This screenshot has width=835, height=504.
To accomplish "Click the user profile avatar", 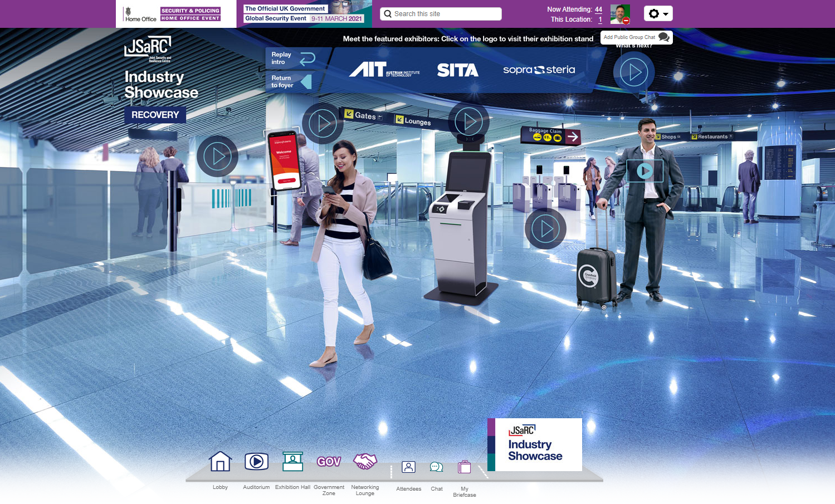I will (x=619, y=14).
